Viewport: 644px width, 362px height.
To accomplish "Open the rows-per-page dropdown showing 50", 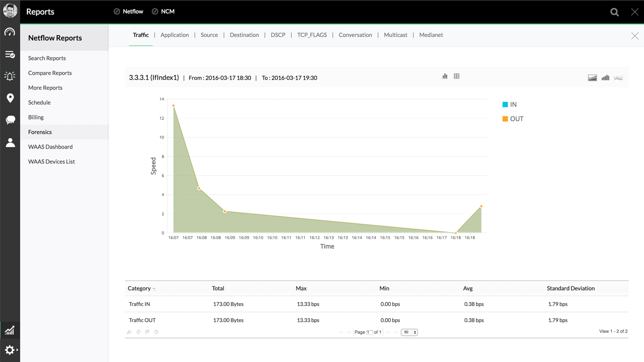I will point(409,332).
